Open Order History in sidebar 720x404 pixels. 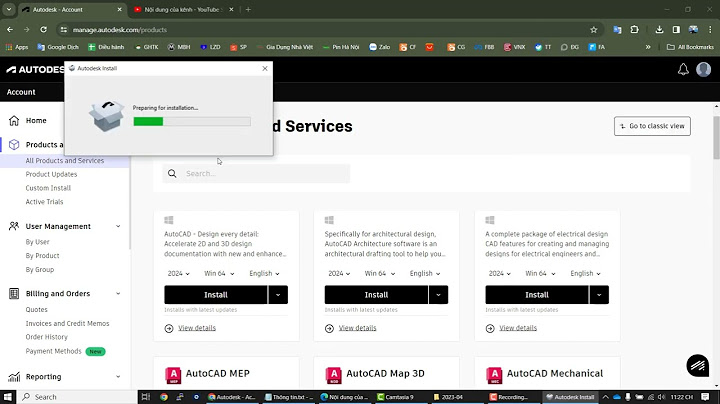coord(46,337)
